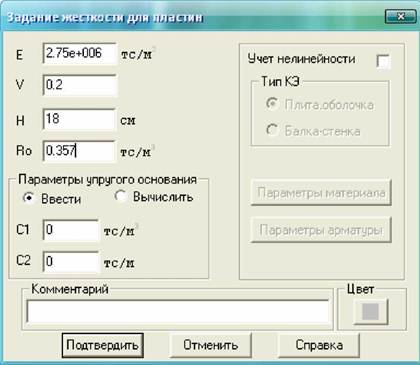
Task: Focus the V Poisson ratio field
Action: click(x=80, y=85)
